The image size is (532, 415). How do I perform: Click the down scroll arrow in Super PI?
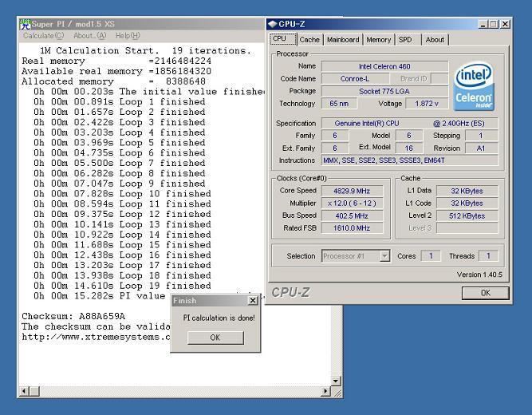[x=336, y=381]
